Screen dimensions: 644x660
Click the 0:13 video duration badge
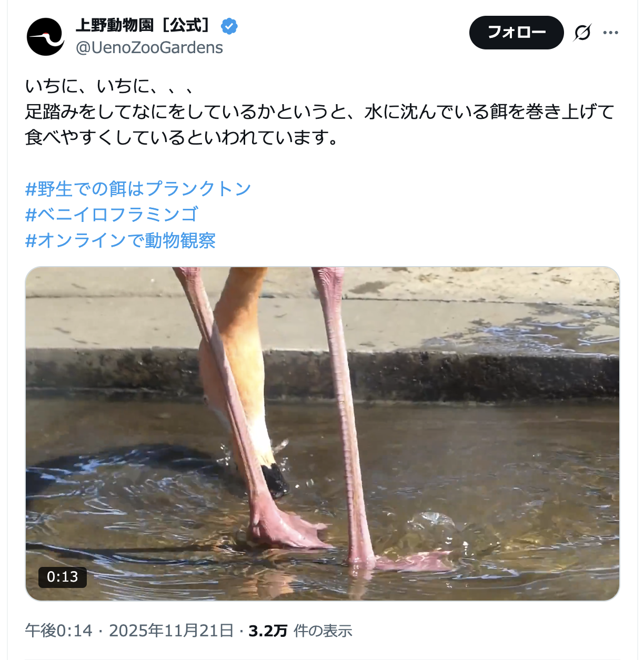[63, 577]
